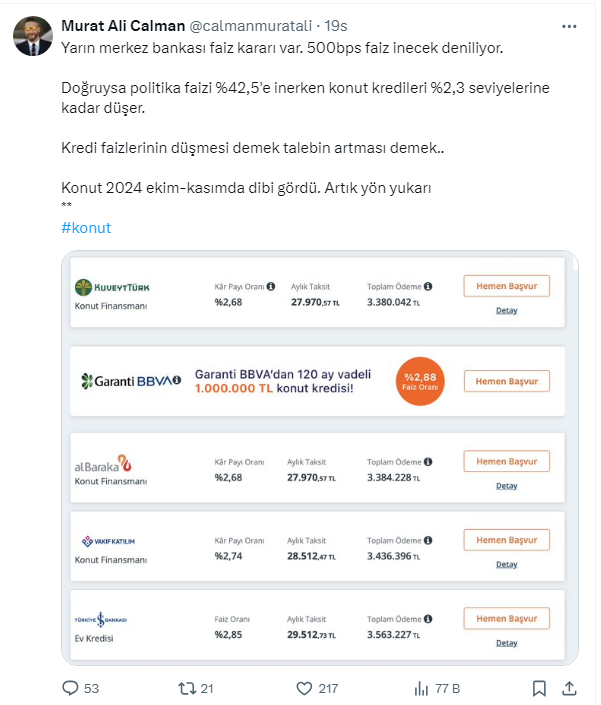Like the tweet with heart icon
Screen dimensions: 601x705
(x=305, y=688)
